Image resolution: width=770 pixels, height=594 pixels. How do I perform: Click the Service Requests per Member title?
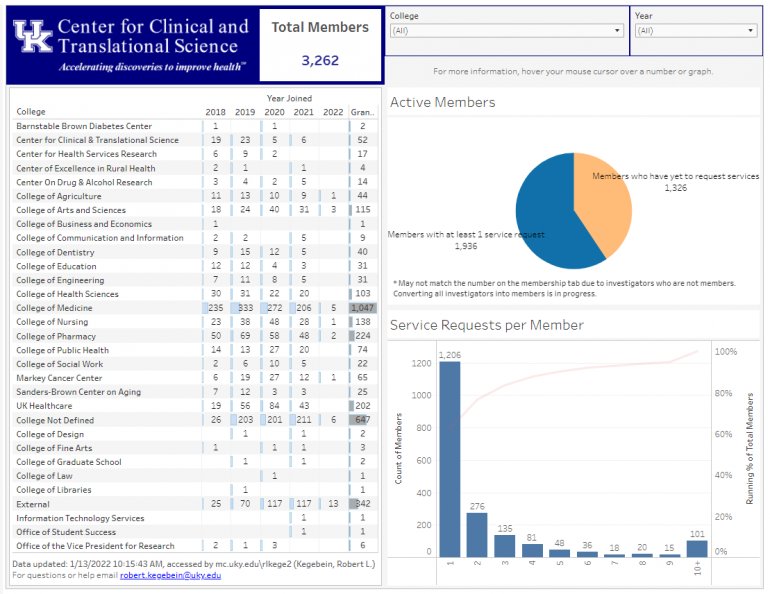point(487,325)
